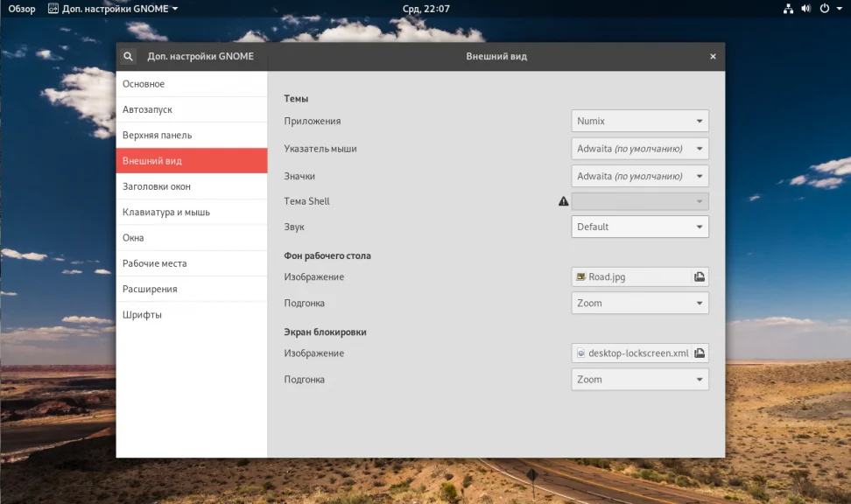Viewport: 851px width, 504px height.
Task: Click the Экран блокировки heading
Action: click(x=325, y=332)
